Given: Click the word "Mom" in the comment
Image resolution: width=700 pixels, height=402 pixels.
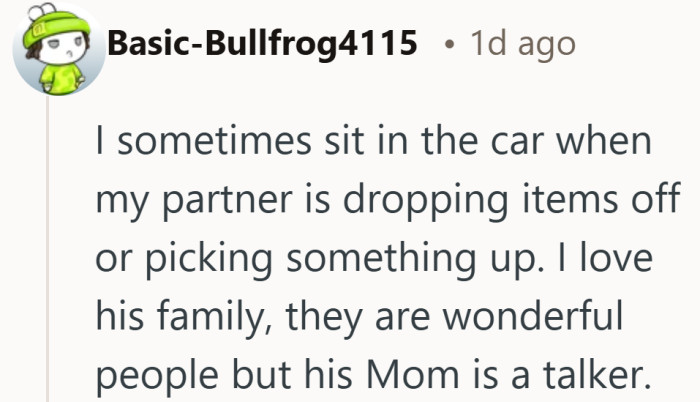Looking at the screenshot, I should click(412, 375).
